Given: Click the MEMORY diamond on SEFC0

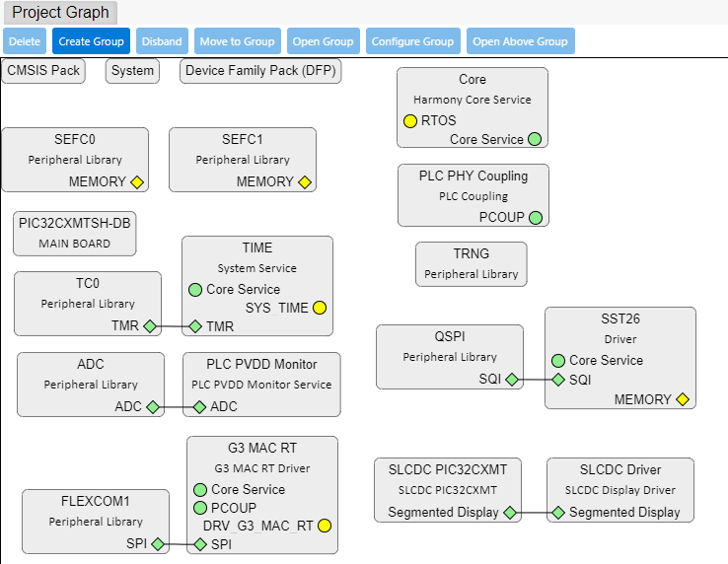Looking at the screenshot, I should tap(138, 182).
